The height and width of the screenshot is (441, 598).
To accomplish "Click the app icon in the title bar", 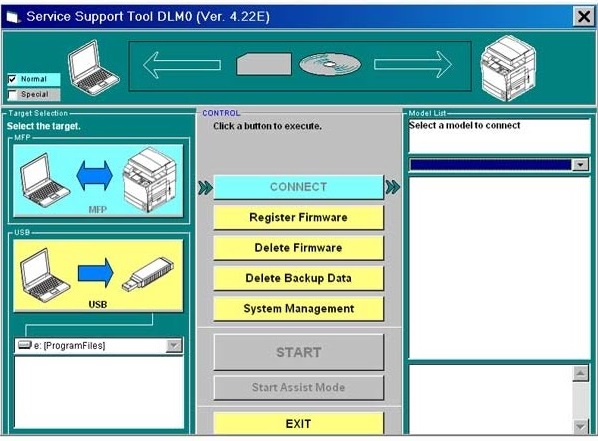I will 13,17.
